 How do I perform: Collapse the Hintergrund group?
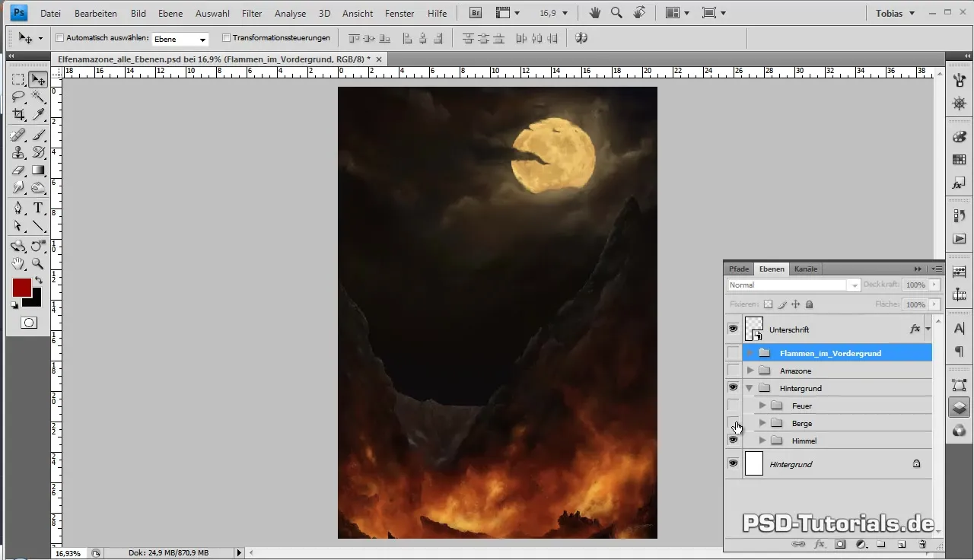coord(750,388)
